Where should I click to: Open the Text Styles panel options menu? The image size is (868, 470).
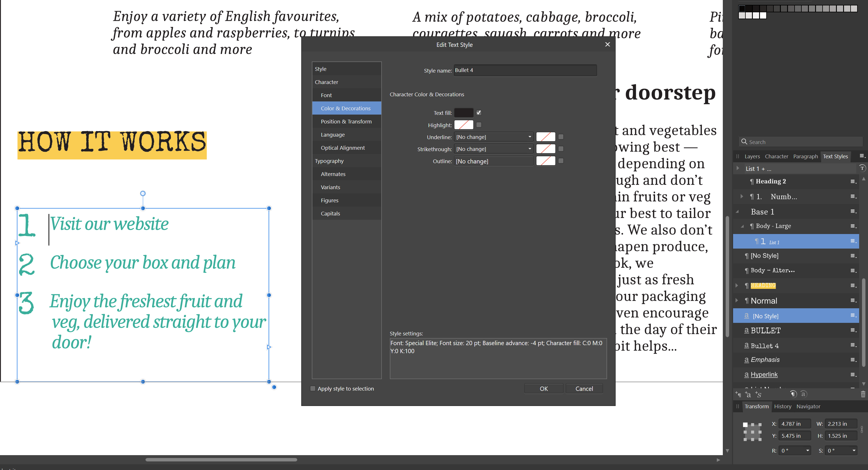point(862,156)
